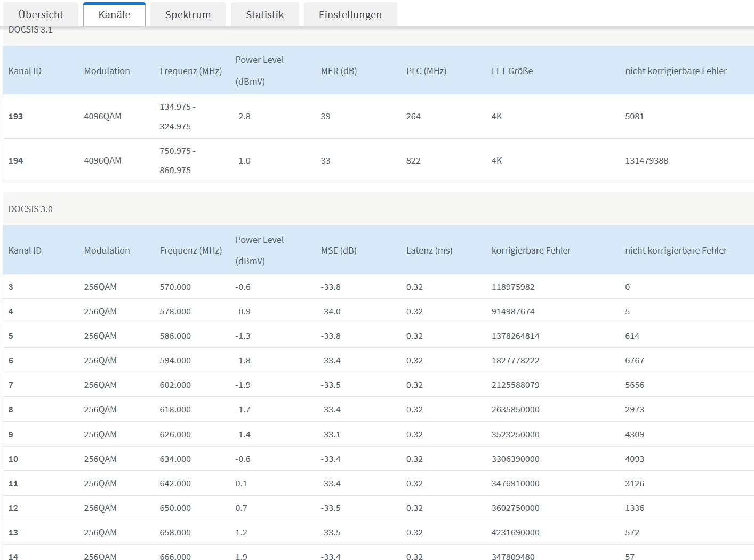Switch to the Übersicht tab
Viewport: 754px width, 560px height.
(41, 14)
